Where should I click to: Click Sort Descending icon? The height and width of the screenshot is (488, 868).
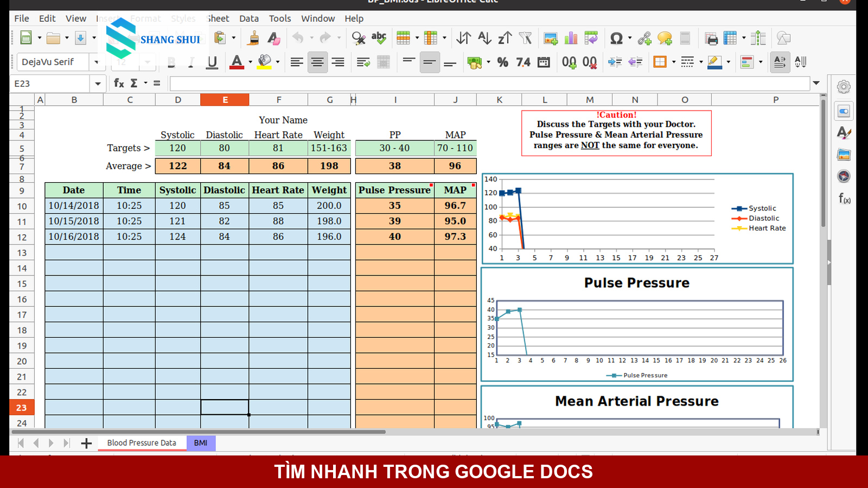point(505,38)
